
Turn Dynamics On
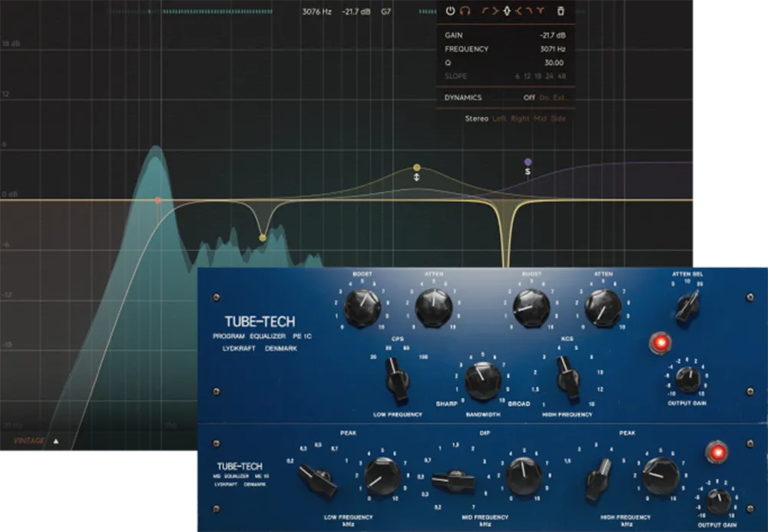[x=546, y=97]
